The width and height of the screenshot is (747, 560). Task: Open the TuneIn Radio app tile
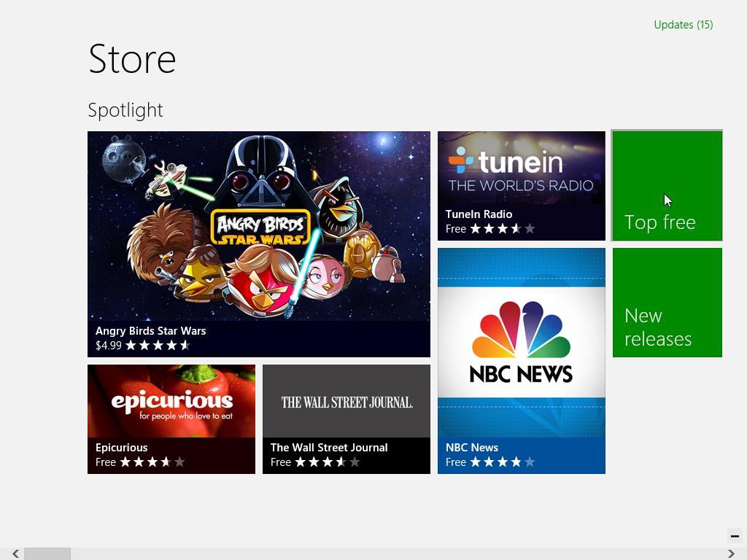[521, 186]
